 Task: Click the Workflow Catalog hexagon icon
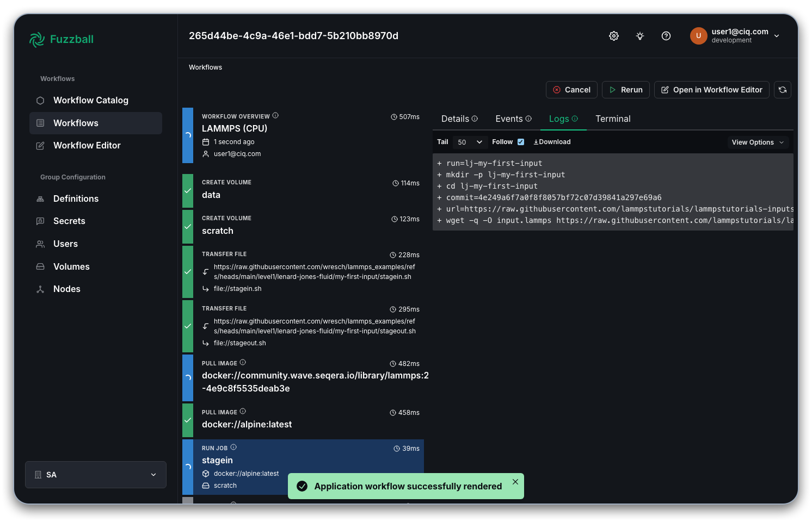click(40, 101)
